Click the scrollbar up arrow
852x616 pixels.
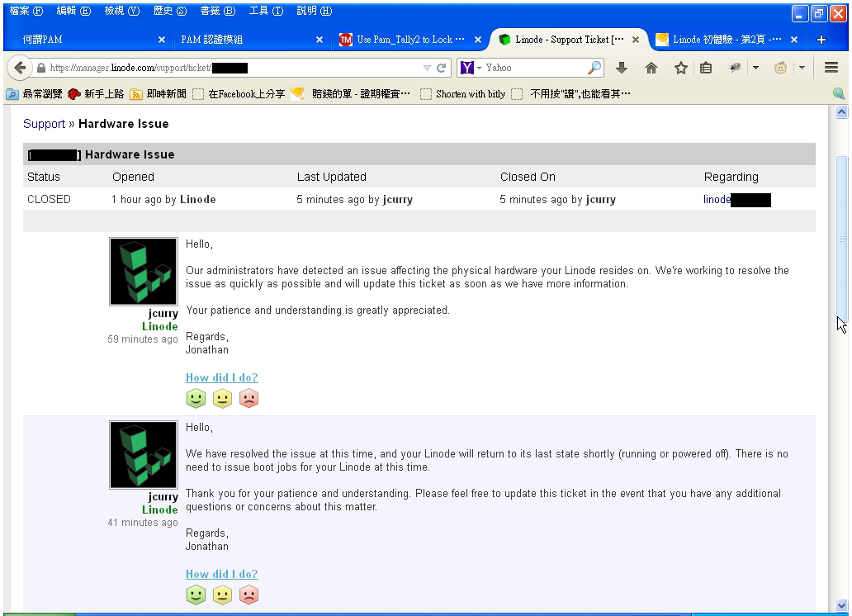click(x=841, y=112)
